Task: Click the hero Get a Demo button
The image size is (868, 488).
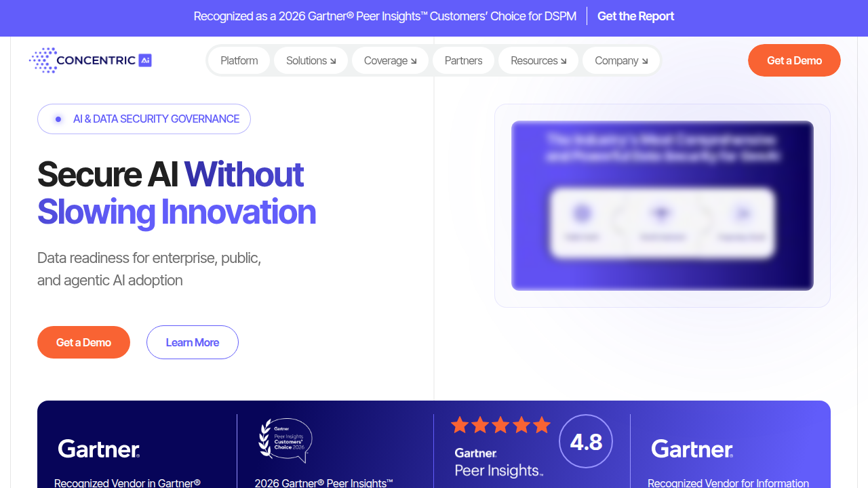Action: coord(83,342)
